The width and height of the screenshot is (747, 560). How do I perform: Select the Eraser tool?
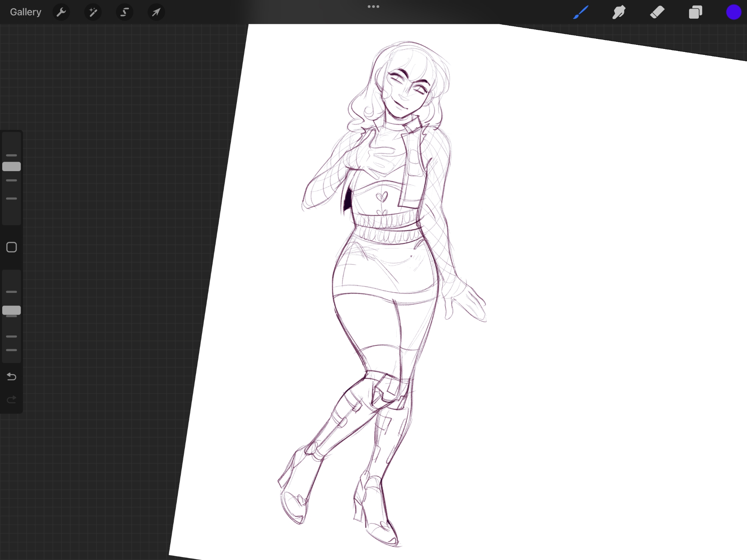[657, 12]
